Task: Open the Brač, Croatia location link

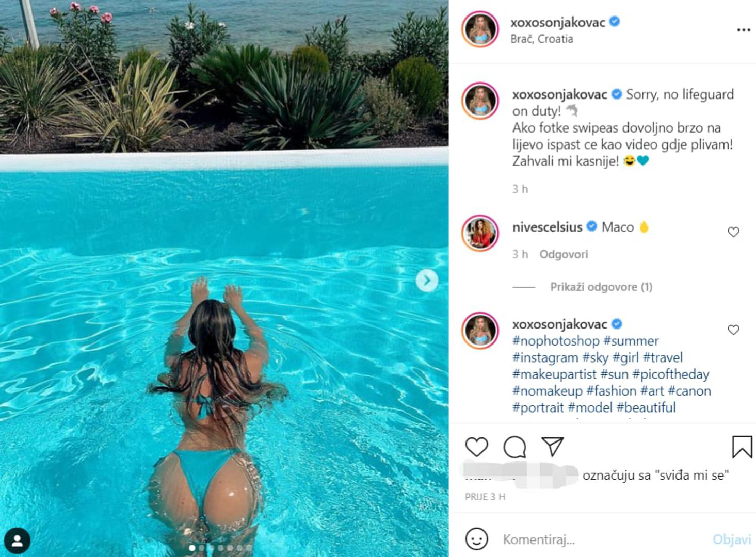Action: pos(541,39)
